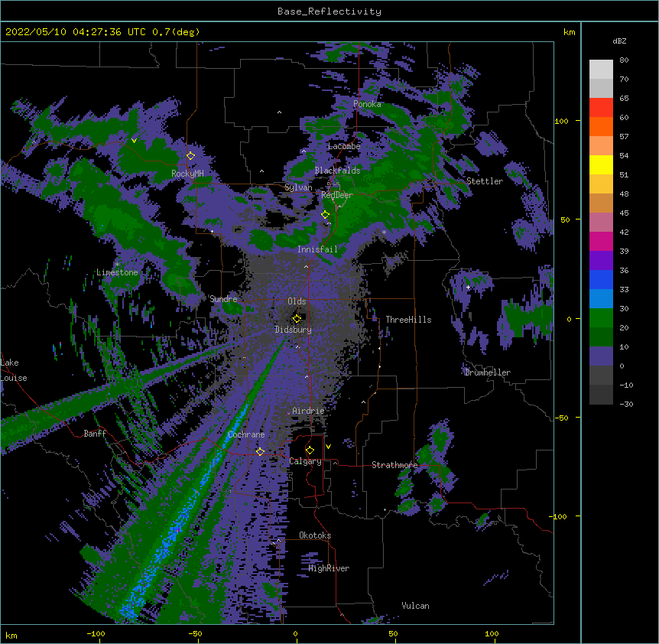This screenshot has width=659, height=644.
Task: Click the yellow marker south of Red Deer
Action: [x=326, y=215]
